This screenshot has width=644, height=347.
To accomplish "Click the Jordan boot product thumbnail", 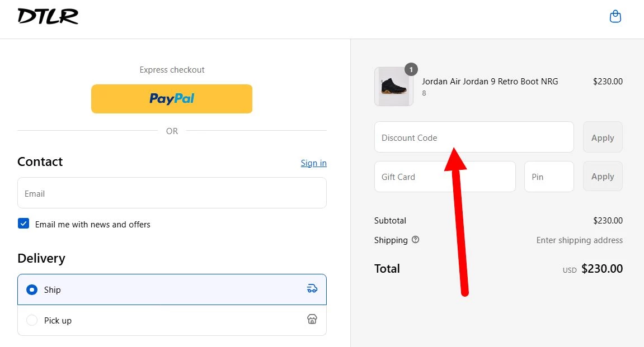I will coord(393,87).
